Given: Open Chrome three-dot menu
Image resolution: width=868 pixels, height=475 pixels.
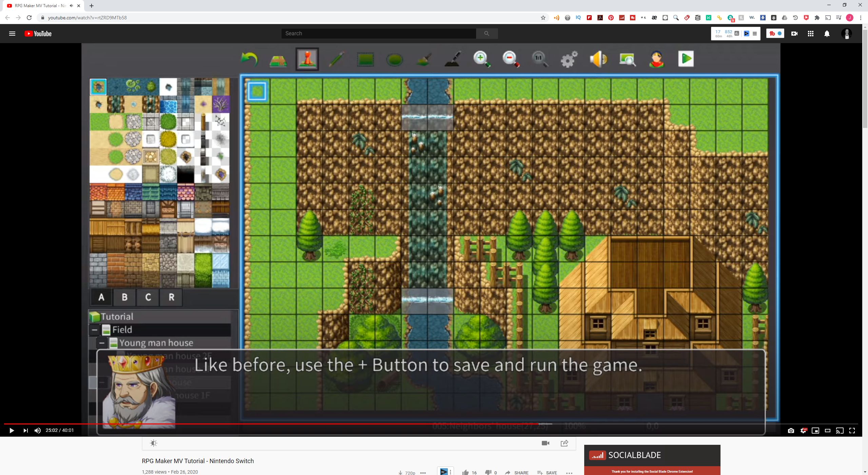Looking at the screenshot, I should tap(861, 18).
